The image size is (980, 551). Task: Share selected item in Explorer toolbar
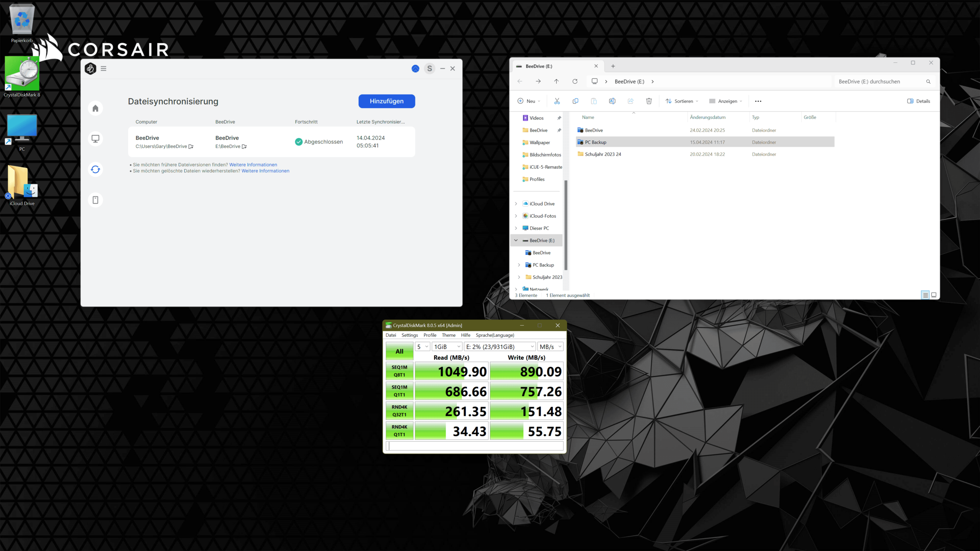point(630,101)
